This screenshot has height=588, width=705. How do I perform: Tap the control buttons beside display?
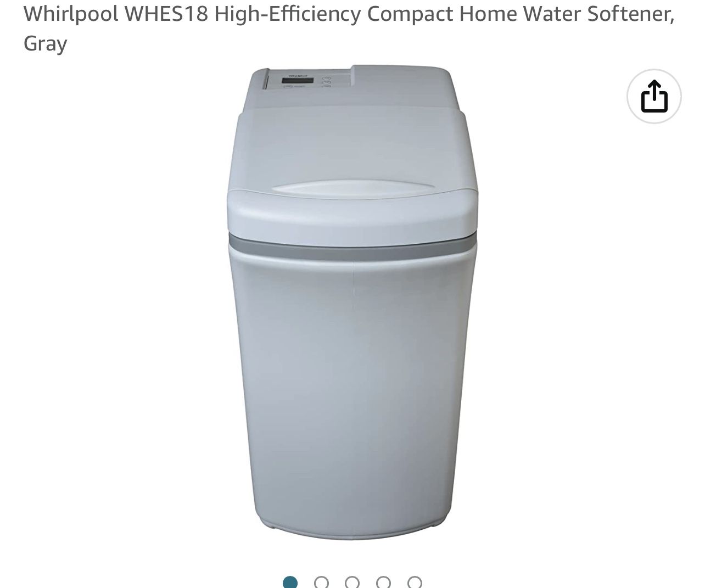pos(326,81)
